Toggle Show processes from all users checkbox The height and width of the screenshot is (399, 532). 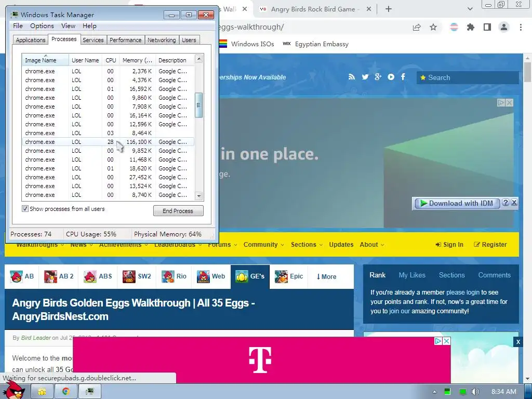pyautogui.click(x=25, y=208)
